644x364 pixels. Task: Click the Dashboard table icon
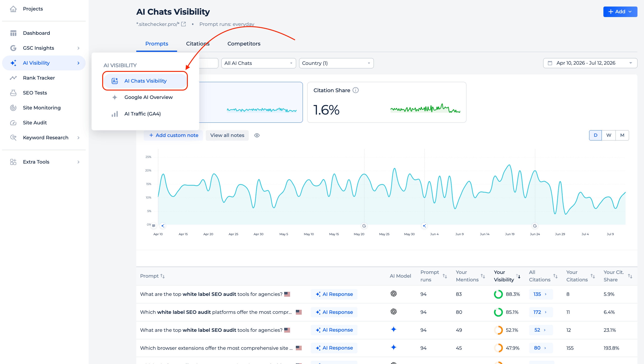[x=13, y=33]
